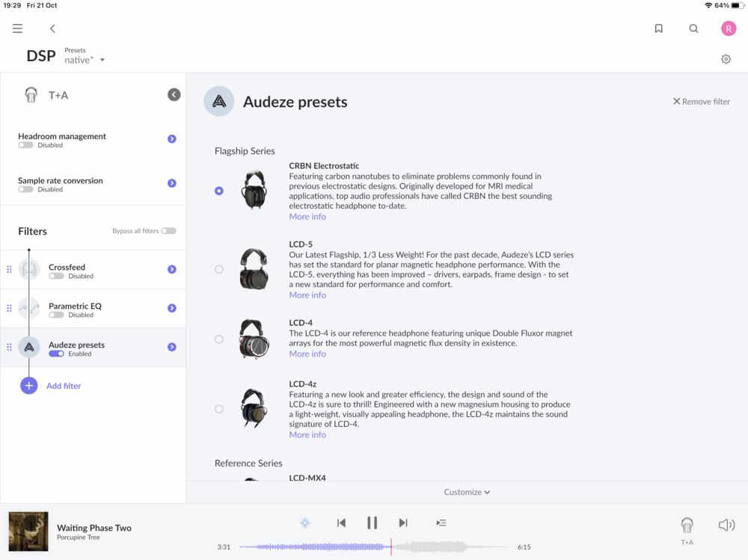Image resolution: width=748 pixels, height=560 pixels.
Task: Open the play queue icon
Action: tap(441, 523)
